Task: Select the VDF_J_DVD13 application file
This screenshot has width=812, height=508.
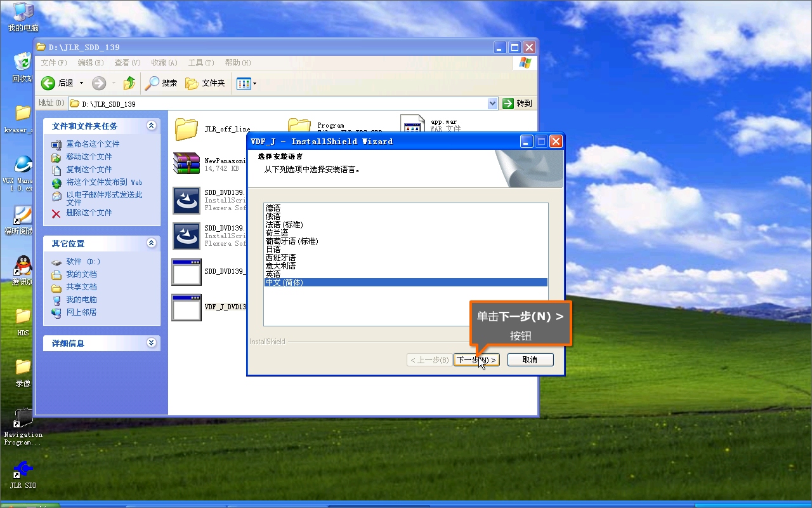Action: pos(208,307)
